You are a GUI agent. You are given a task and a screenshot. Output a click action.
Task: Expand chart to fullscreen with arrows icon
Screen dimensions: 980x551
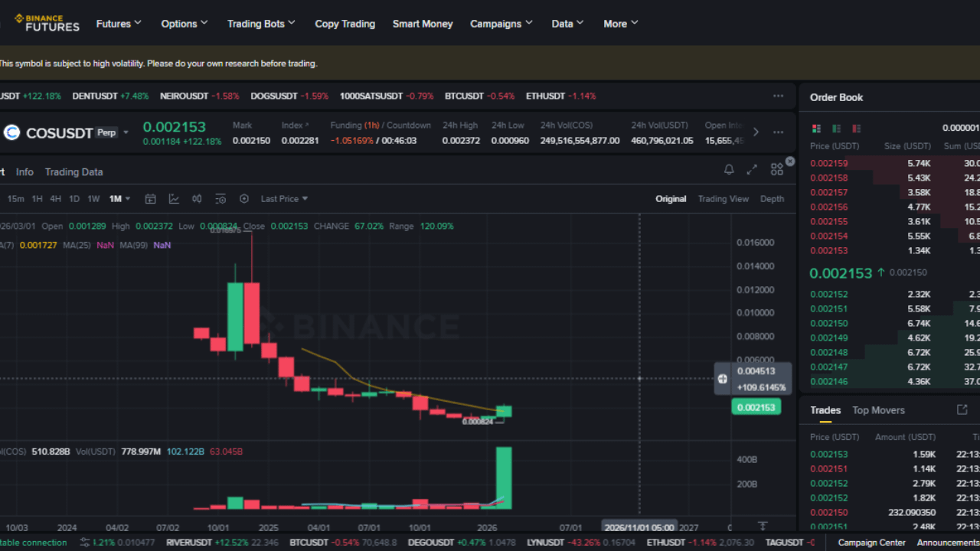tap(752, 170)
